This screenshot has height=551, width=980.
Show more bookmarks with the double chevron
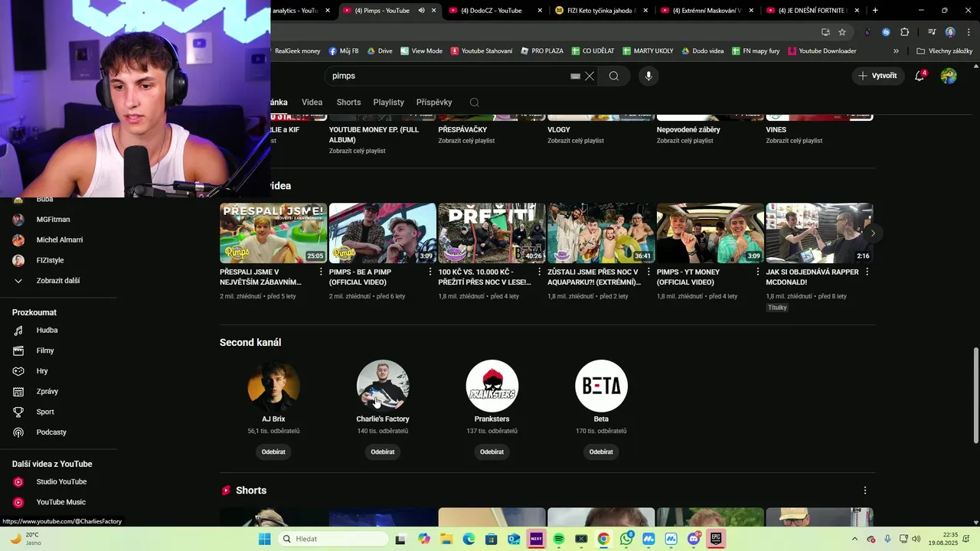click(x=896, y=51)
